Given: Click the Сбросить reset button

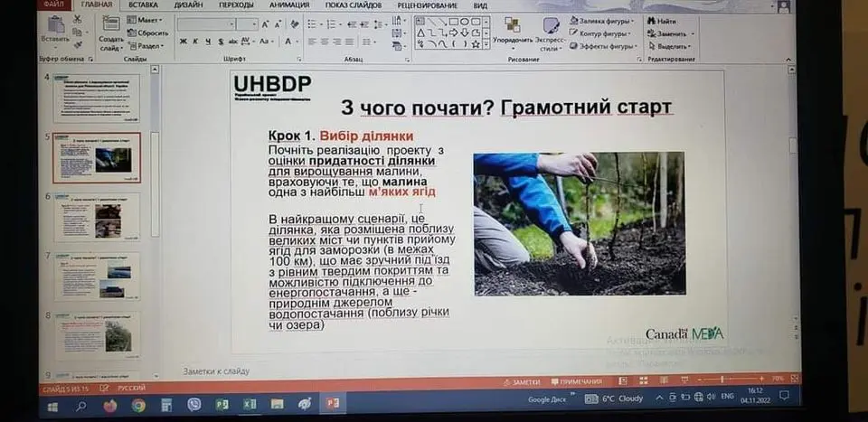Looking at the screenshot, I should 148,33.
